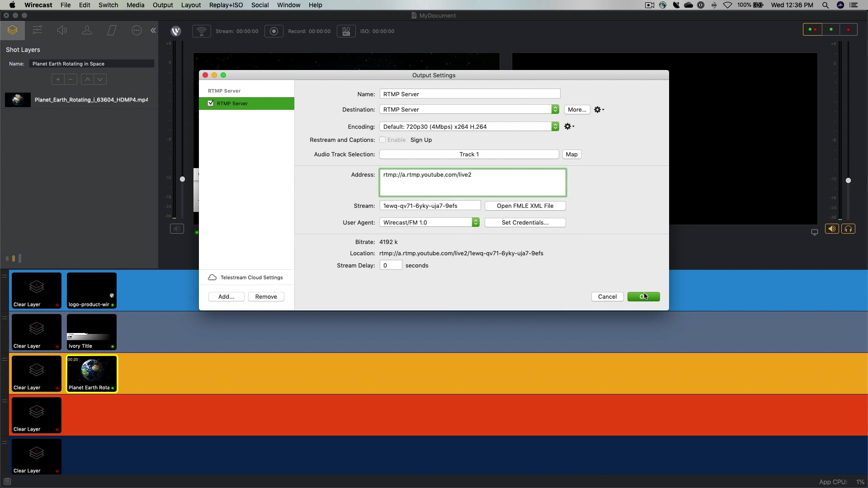The width and height of the screenshot is (868, 488).
Task: Open the shot properties sliders icon
Action: [x=38, y=30]
